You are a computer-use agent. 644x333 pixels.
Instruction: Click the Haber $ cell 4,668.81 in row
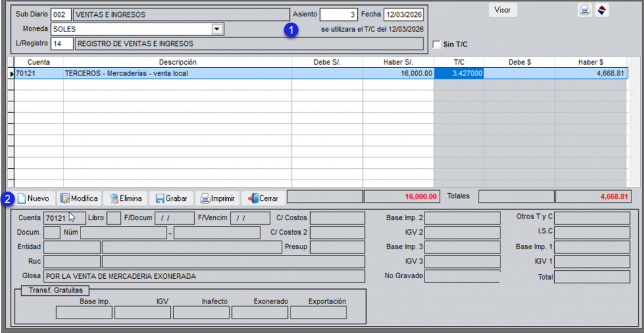coord(591,74)
